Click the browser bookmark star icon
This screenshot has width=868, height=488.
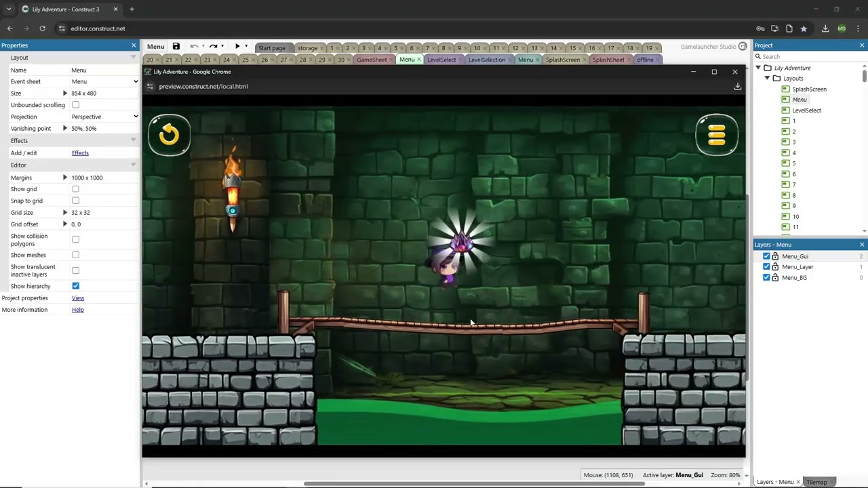pos(804,28)
